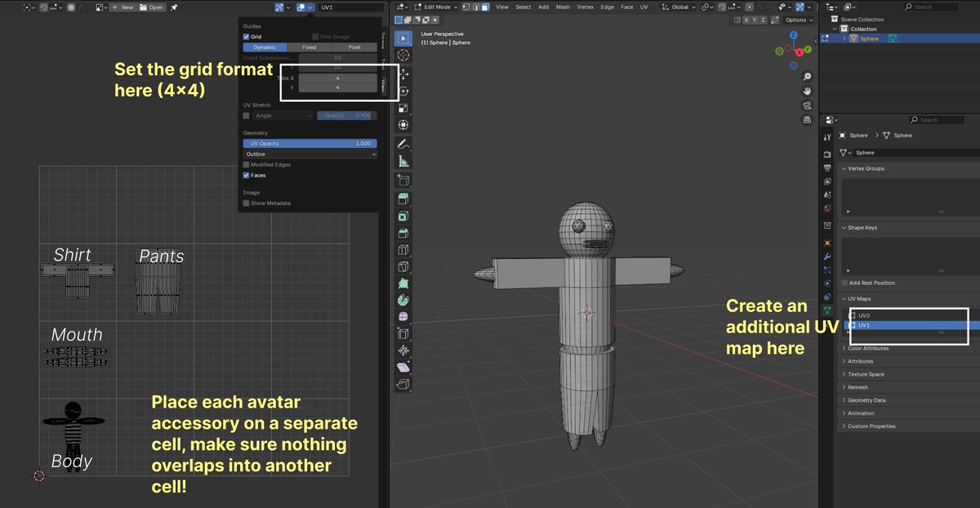Select the Bevel tool
Image resolution: width=980 pixels, height=508 pixels.
pos(403,234)
